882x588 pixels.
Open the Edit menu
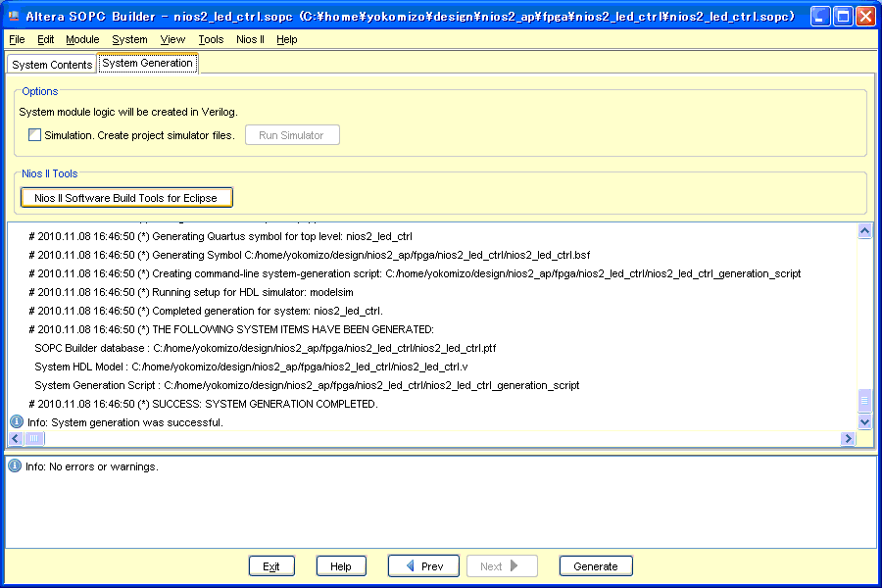pos(45,39)
